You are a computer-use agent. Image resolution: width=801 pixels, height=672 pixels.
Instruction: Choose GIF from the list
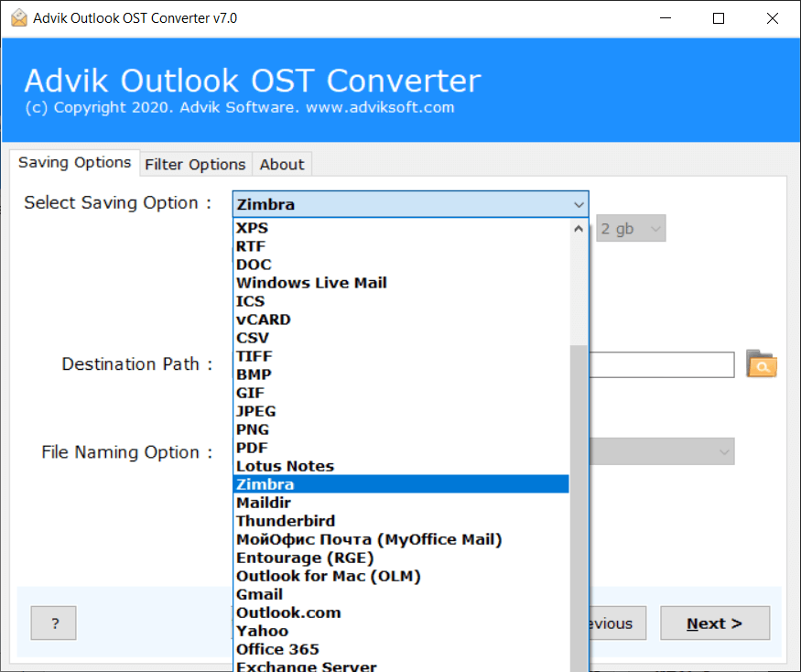tap(401, 393)
